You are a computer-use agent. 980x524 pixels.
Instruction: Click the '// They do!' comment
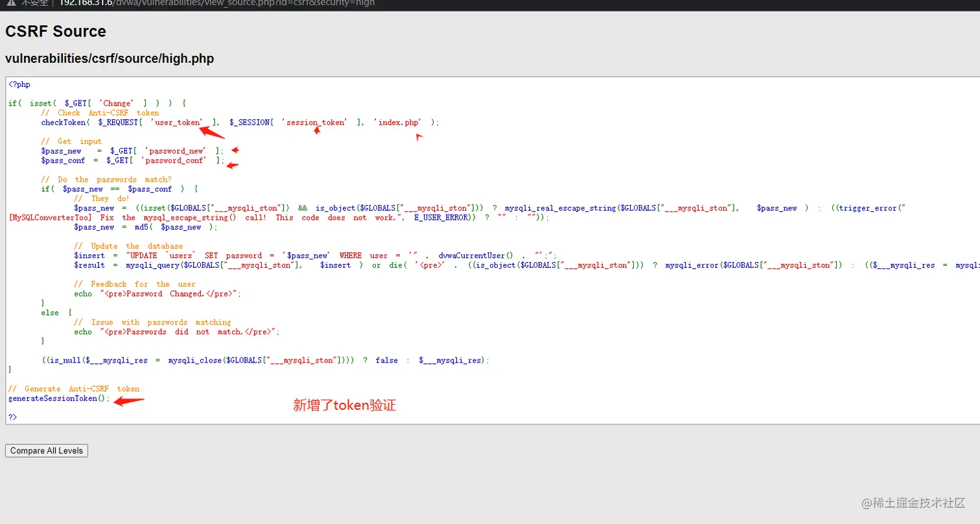(102, 198)
